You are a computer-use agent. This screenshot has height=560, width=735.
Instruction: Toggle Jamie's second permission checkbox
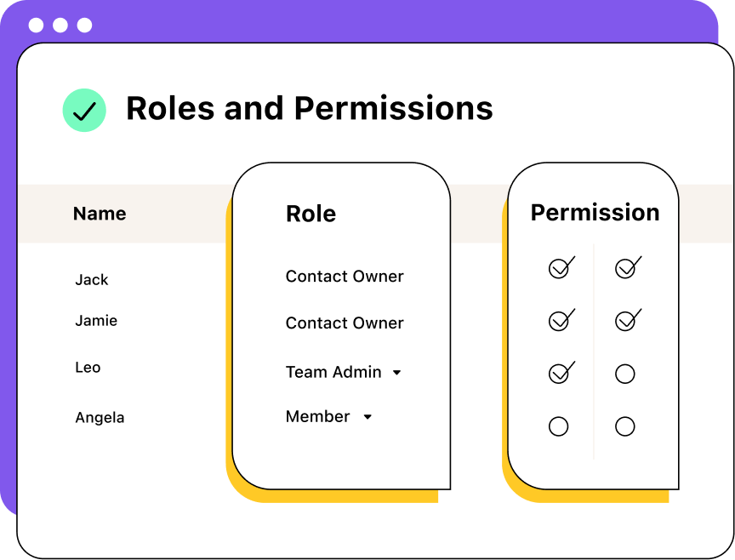(x=625, y=321)
